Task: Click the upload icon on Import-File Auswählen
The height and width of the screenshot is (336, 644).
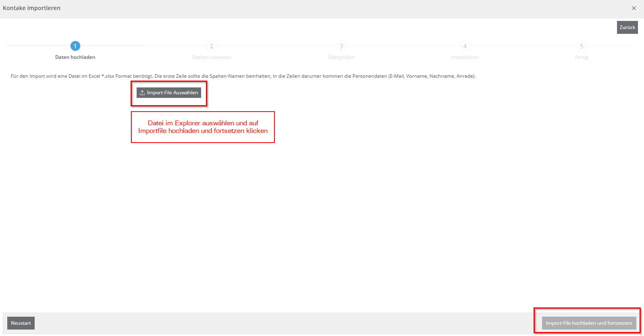Action: click(x=142, y=93)
